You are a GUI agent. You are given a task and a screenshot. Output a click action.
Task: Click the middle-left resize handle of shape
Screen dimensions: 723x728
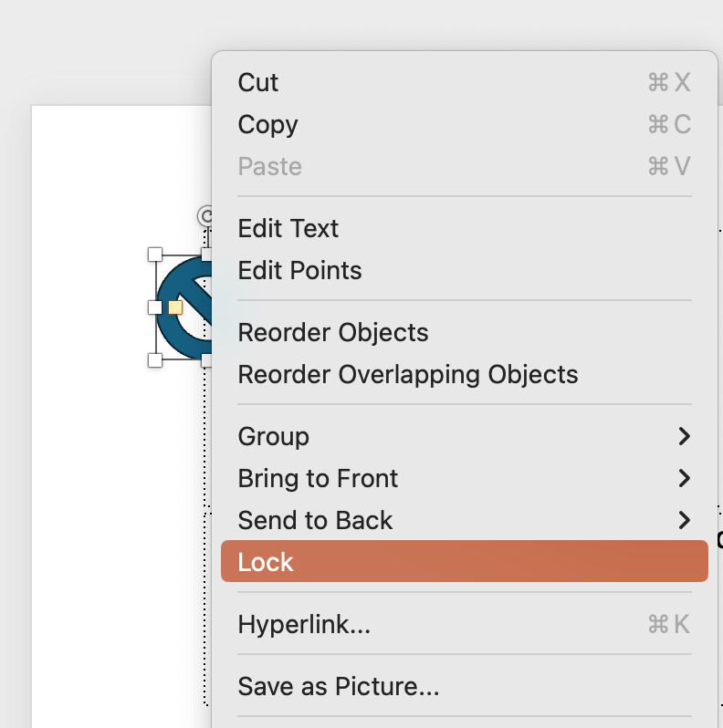click(x=155, y=307)
